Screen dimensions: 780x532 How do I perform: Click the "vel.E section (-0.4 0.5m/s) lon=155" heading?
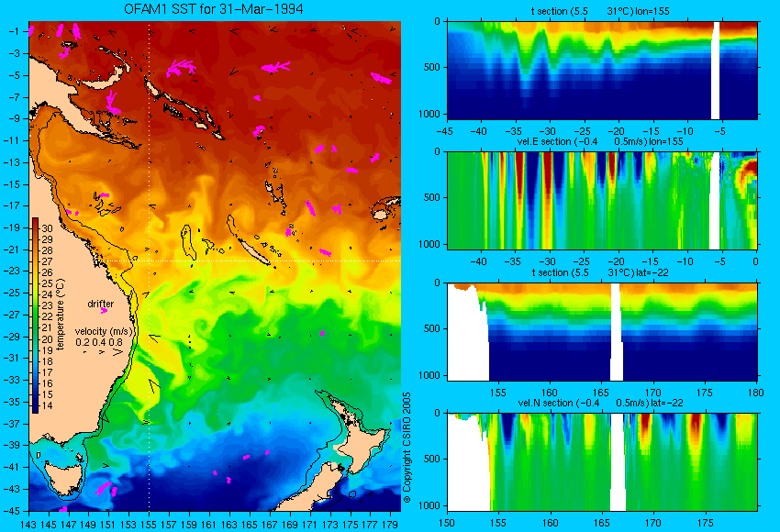(x=600, y=141)
